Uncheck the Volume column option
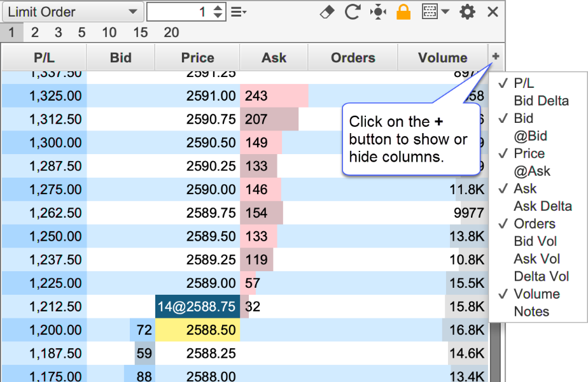 click(x=536, y=294)
